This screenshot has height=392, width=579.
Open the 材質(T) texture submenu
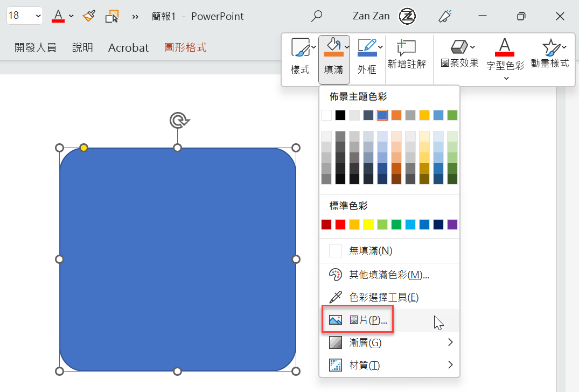point(389,365)
